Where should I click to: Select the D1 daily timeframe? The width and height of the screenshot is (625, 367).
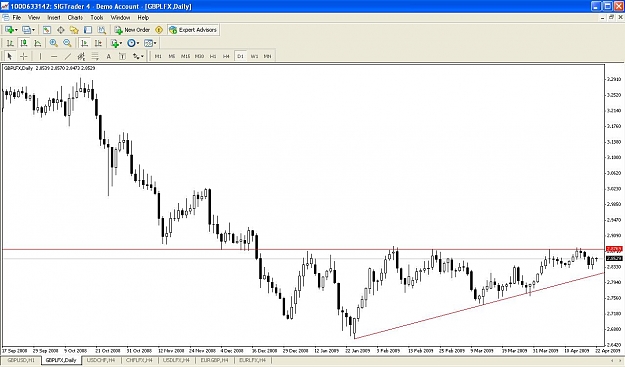point(240,56)
